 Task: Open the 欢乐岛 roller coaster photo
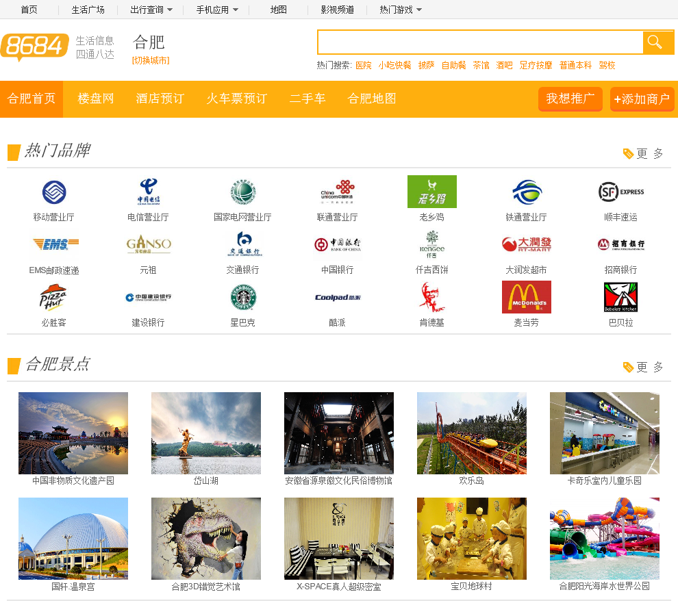click(x=472, y=433)
